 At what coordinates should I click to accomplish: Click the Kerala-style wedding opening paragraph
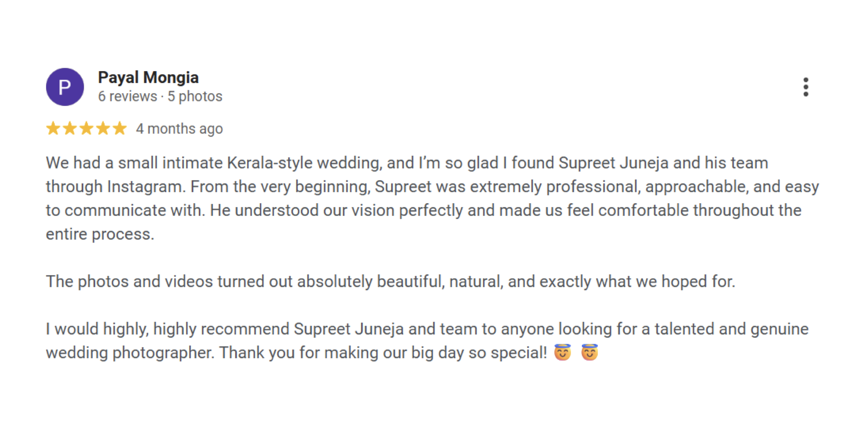click(432, 198)
